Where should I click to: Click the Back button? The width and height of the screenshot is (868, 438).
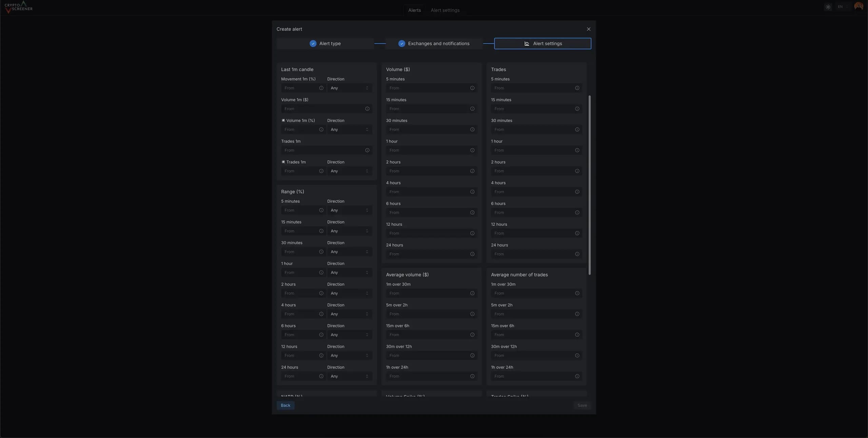(x=285, y=405)
